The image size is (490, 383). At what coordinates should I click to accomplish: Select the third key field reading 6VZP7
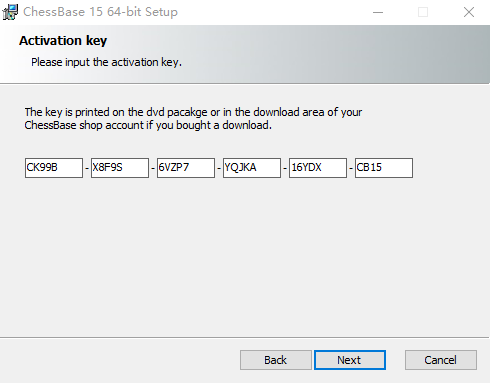coord(186,168)
